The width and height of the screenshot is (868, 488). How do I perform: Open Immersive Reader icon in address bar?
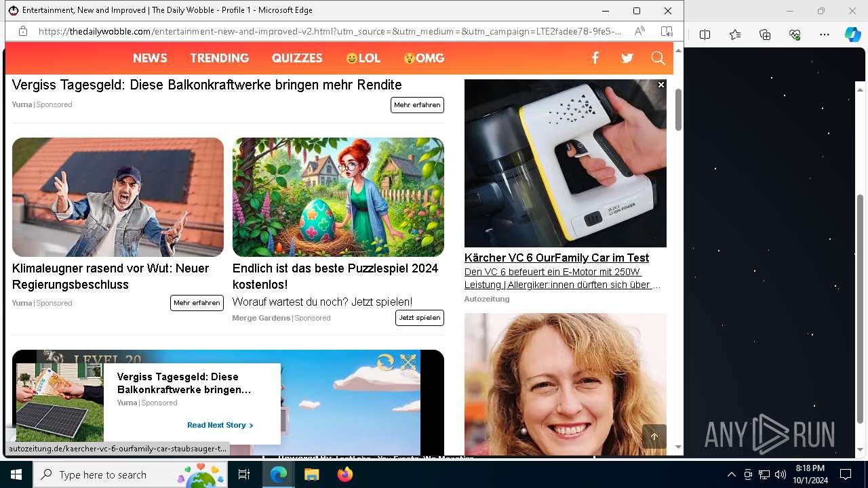tap(667, 31)
